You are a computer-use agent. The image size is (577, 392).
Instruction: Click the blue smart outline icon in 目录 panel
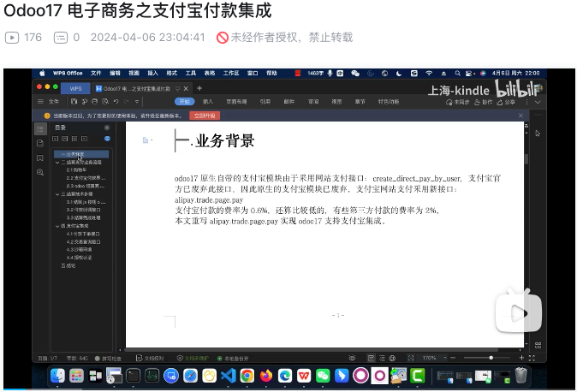click(x=107, y=139)
